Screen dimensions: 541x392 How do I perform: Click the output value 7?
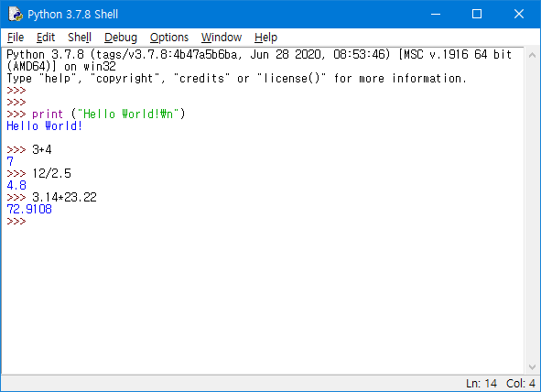(x=10, y=161)
